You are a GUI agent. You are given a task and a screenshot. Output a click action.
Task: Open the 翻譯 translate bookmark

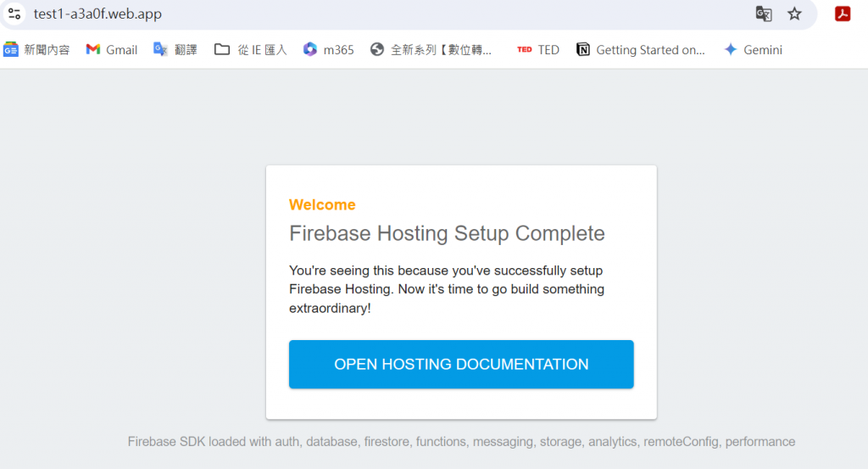pyautogui.click(x=175, y=50)
